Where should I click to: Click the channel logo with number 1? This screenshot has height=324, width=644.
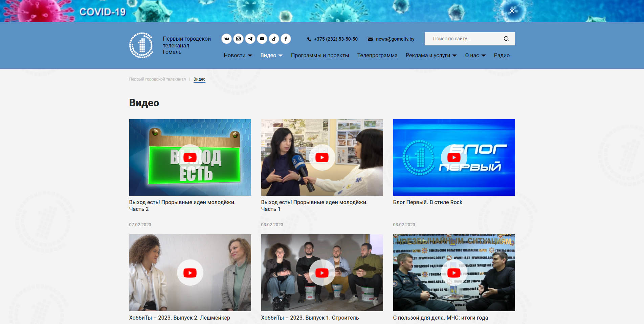coord(141,45)
